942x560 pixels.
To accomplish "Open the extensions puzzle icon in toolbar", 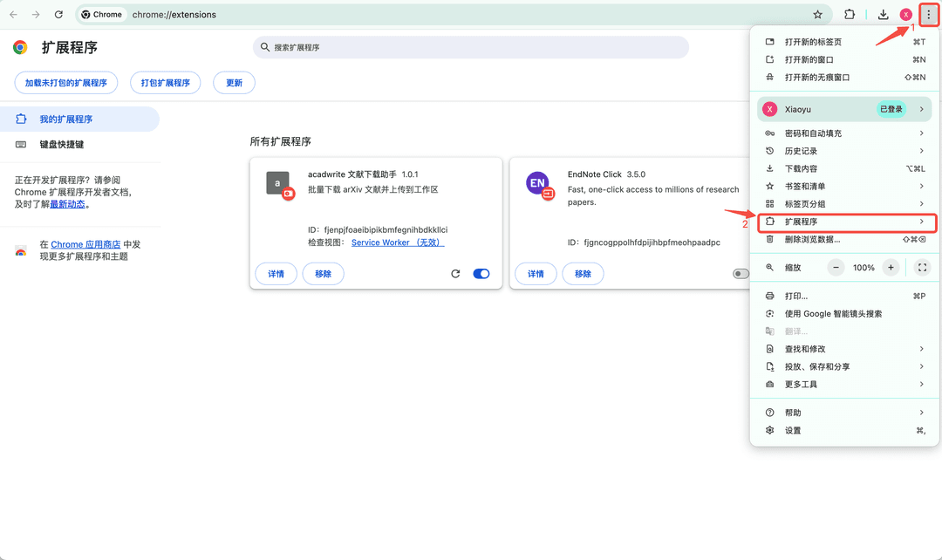I will click(850, 15).
